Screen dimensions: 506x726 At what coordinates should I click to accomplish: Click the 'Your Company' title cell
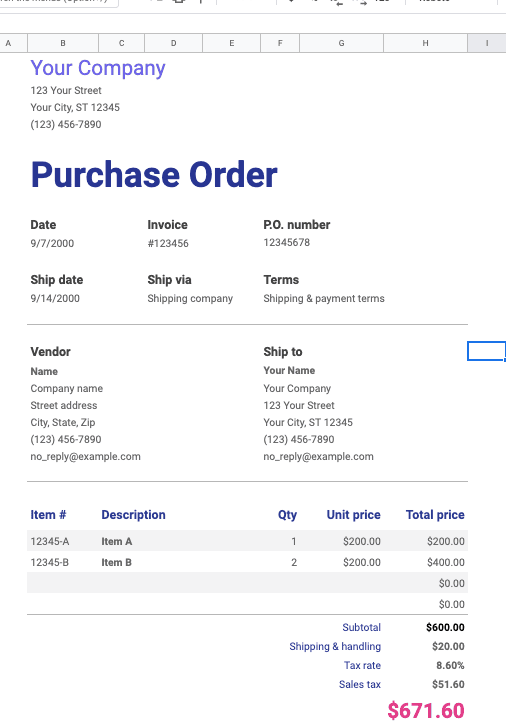coord(98,68)
